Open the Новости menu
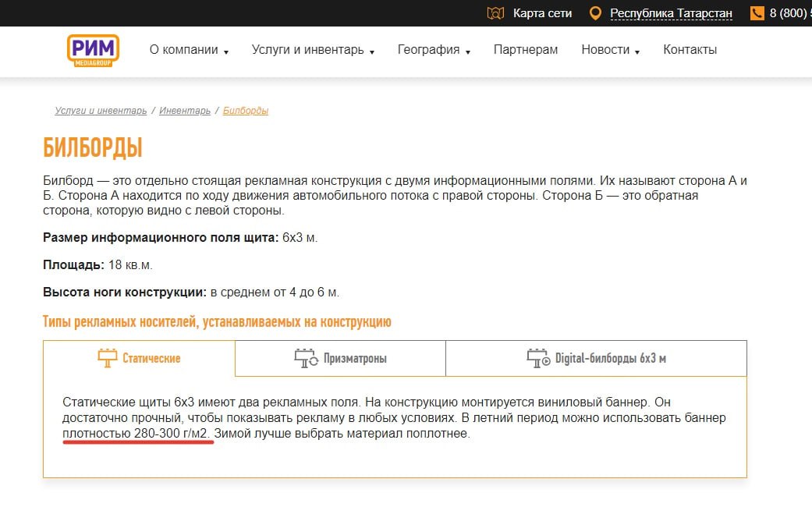This screenshot has width=812, height=507. point(605,50)
